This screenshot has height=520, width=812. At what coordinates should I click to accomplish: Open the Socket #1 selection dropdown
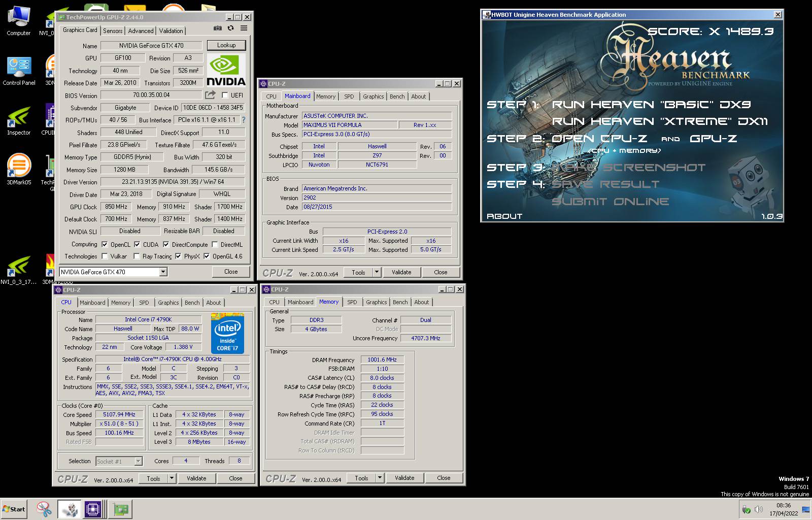click(138, 461)
